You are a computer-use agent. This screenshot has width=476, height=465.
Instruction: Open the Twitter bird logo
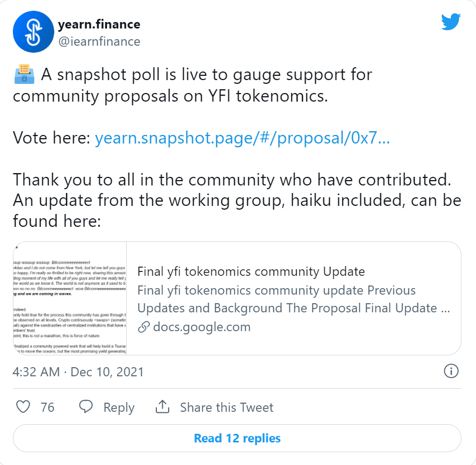(451, 22)
